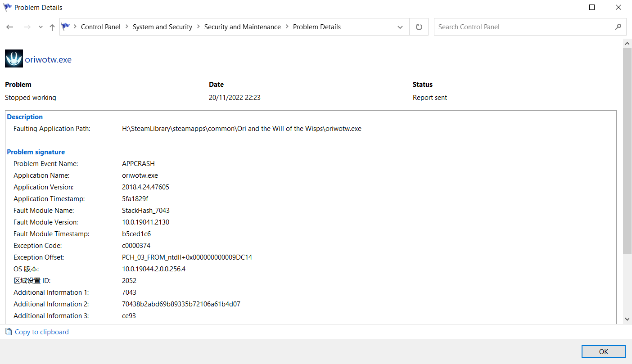Viewport: 632px width, 364px height.
Task: Refresh the Problem Details page
Action: pyautogui.click(x=419, y=27)
